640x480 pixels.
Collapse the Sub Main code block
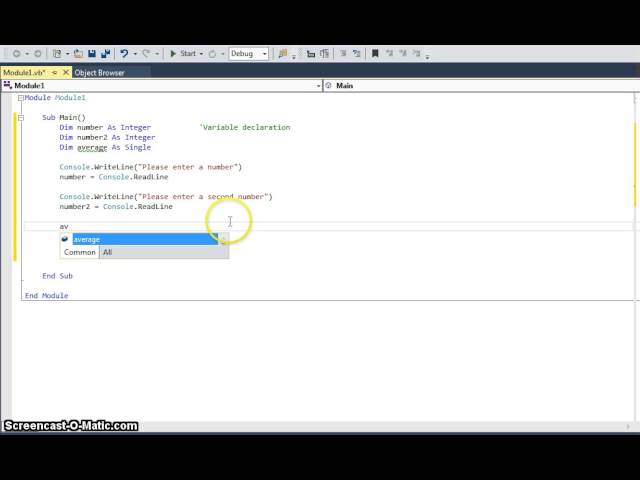pos(21,118)
